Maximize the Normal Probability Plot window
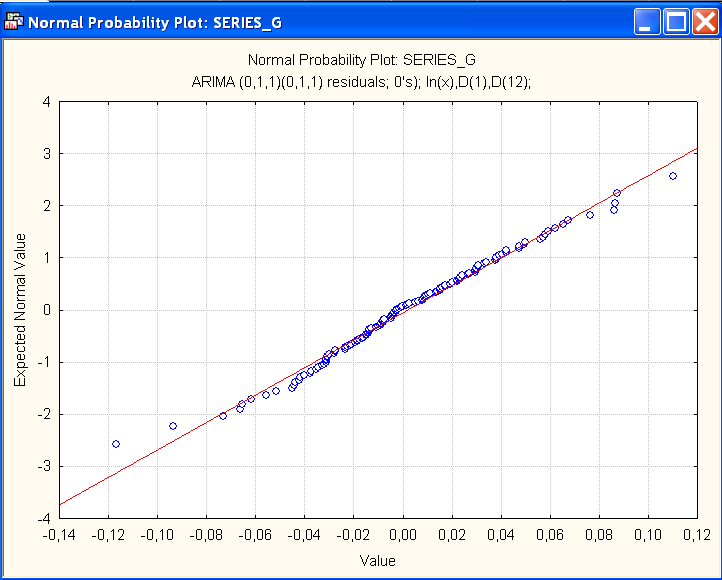Screen dimensions: 722x580 coord(676,22)
